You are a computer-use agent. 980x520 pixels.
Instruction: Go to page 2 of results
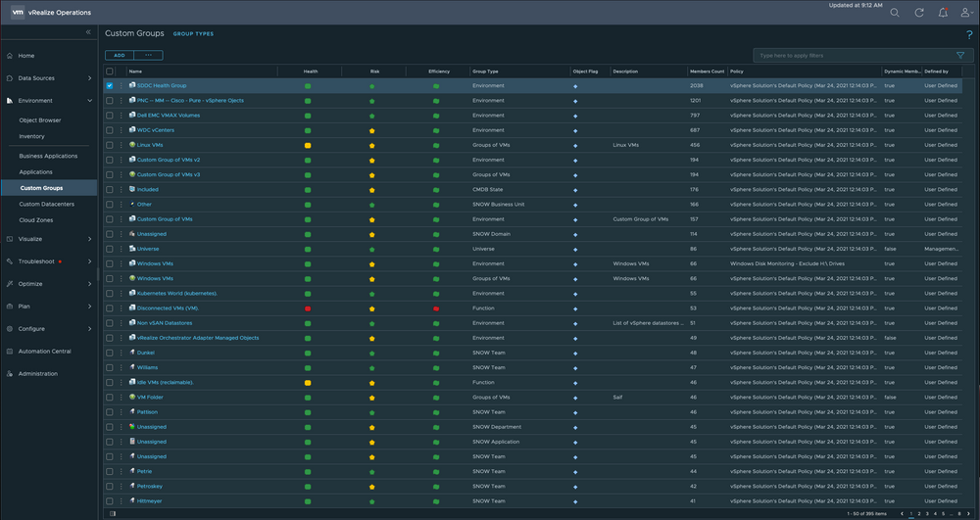tap(919, 514)
